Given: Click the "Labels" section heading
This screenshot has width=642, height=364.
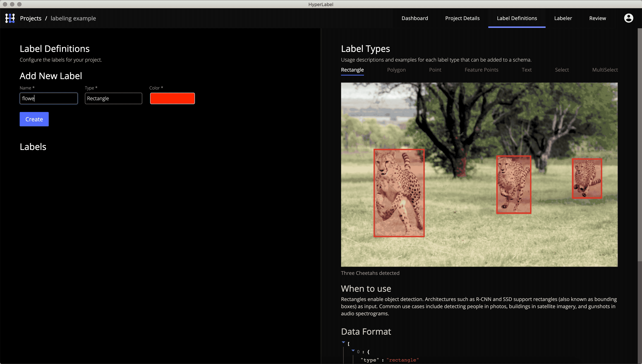Looking at the screenshot, I should point(33,147).
